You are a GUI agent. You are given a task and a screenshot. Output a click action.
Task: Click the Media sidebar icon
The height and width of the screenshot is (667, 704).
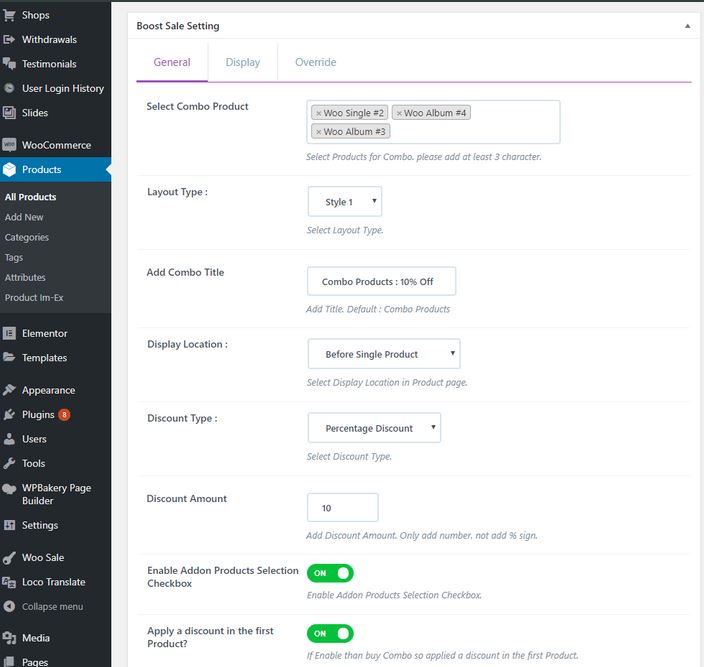9,638
